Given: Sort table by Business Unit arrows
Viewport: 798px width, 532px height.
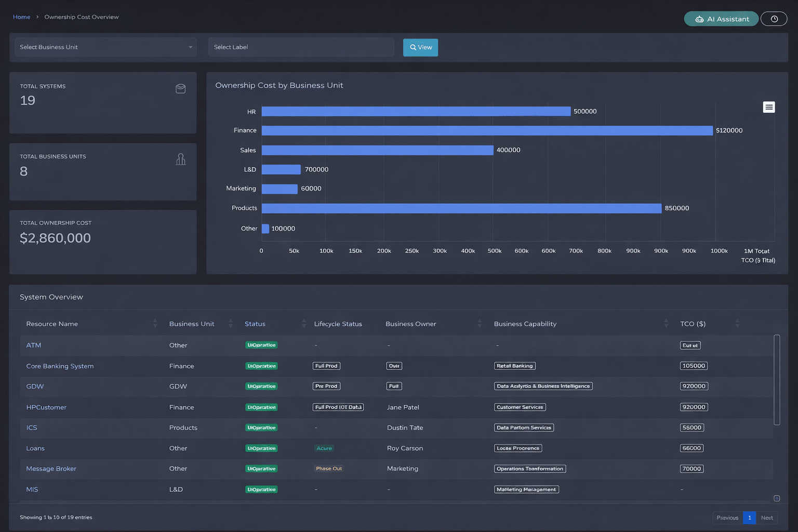Looking at the screenshot, I should (231, 324).
